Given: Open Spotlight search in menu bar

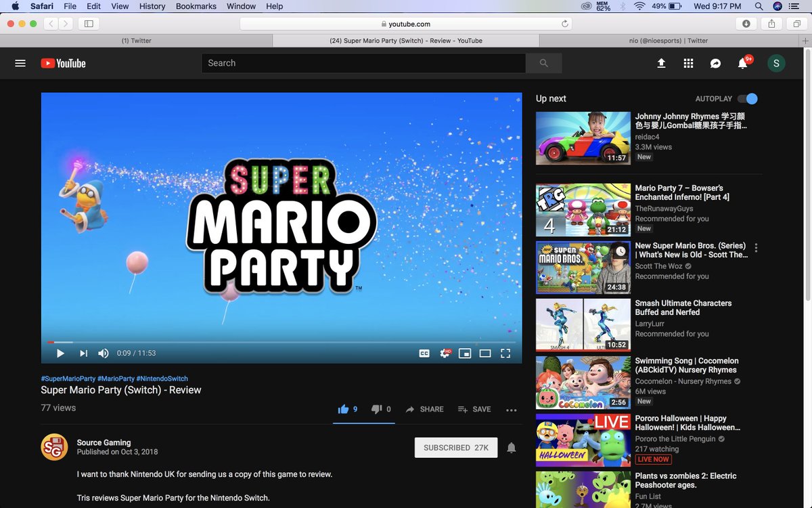Looking at the screenshot, I should tap(759, 6).
